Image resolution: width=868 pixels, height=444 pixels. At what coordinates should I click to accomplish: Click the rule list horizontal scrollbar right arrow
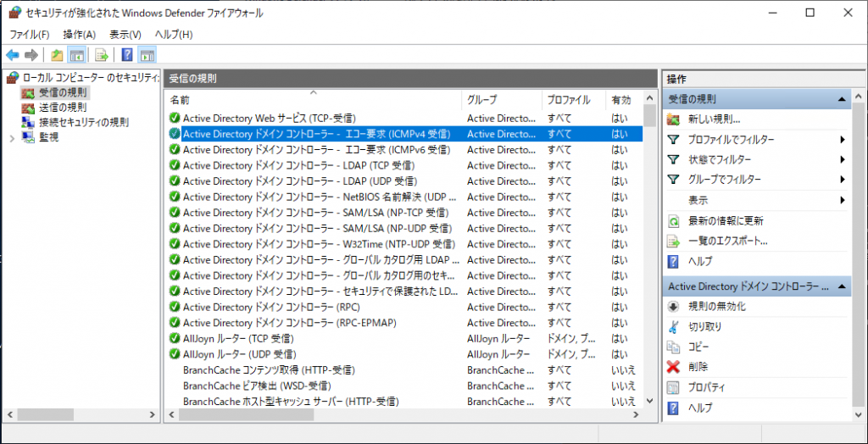pos(637,414)
